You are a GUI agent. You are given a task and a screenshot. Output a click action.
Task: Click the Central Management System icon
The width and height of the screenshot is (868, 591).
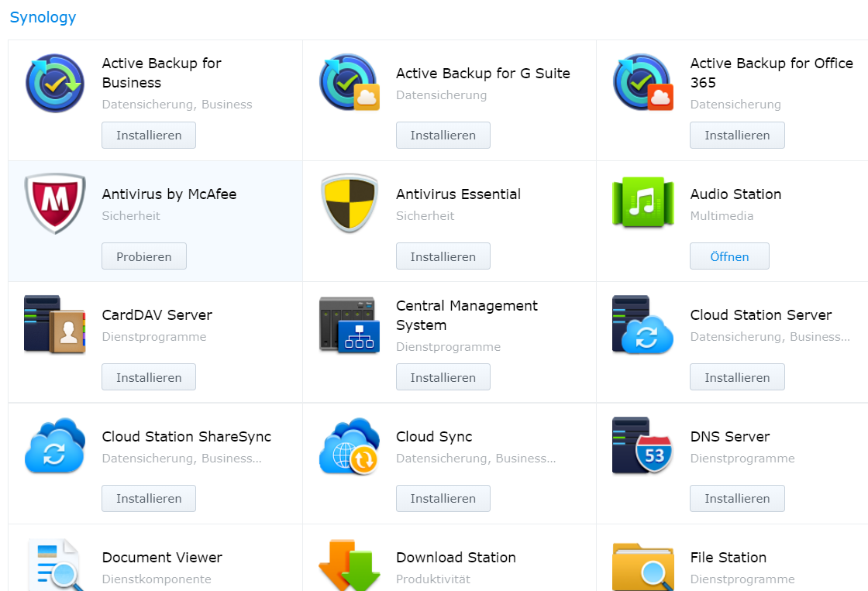click(350, 325)
